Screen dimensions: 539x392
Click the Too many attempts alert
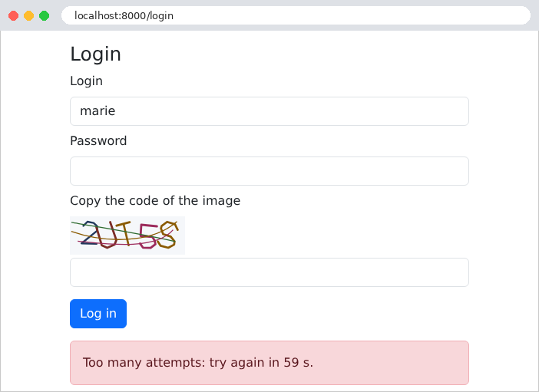tap(269, 363)
